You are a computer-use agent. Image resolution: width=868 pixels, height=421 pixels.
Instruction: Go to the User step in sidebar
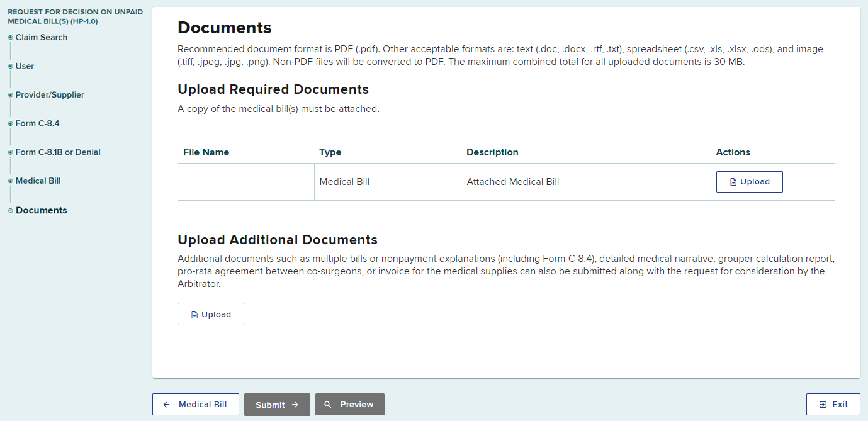[x=25, y=66]
